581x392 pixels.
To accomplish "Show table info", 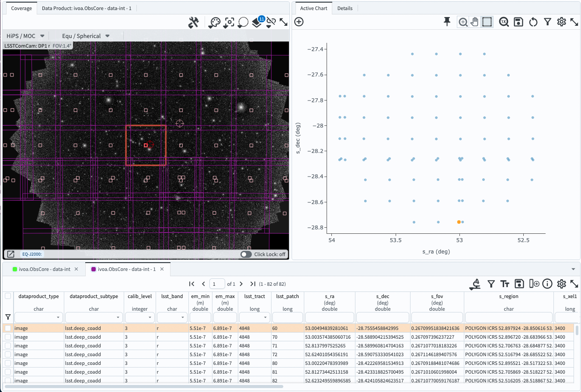I will tap(547, 284).
